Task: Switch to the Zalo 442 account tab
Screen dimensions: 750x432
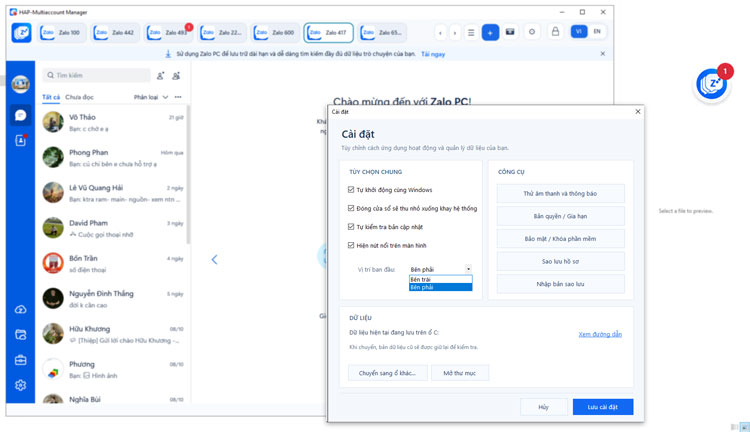Action: [115, 33]
